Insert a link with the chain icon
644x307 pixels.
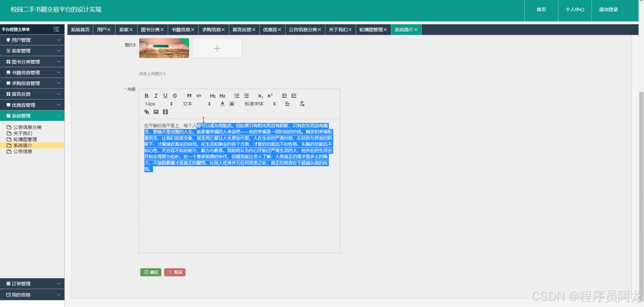[146, 112]
